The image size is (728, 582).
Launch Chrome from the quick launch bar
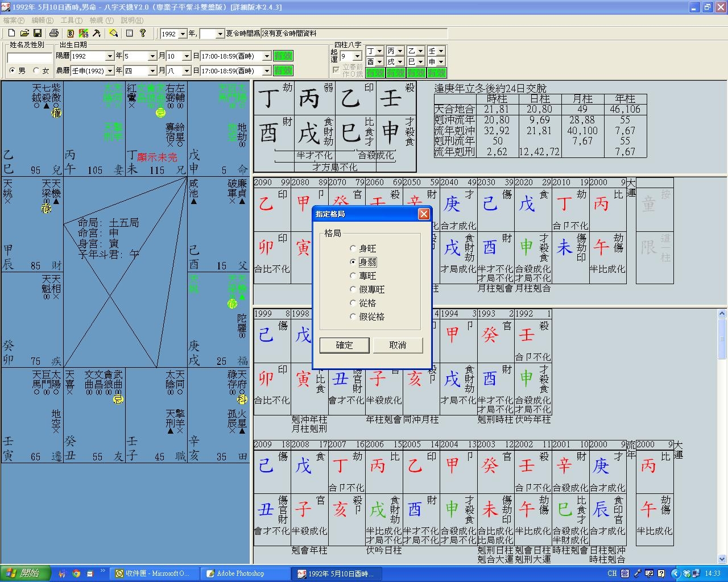coord(76,573)
